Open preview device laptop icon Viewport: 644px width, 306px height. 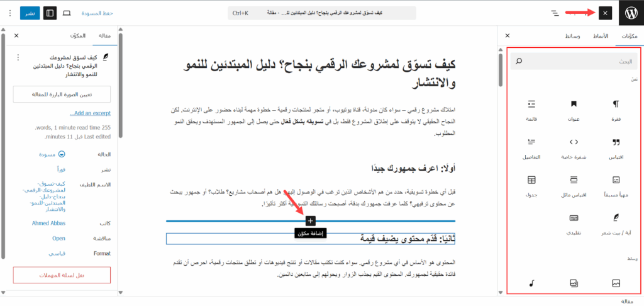67,13
